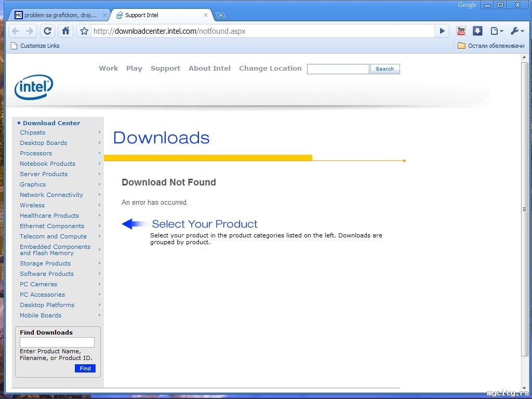
Task: Expand the Desktop Boards arrow
Action: tap(99, 143)
